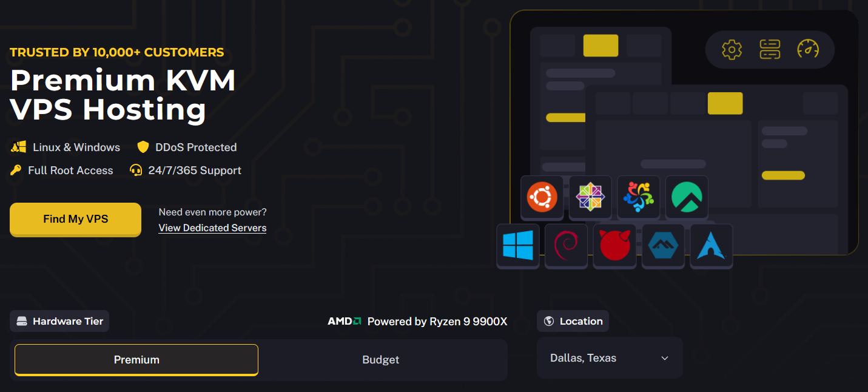Screen dimensions: 868x392
Task: Switch to the Budget hardware tier
Action: coord(381,360)
